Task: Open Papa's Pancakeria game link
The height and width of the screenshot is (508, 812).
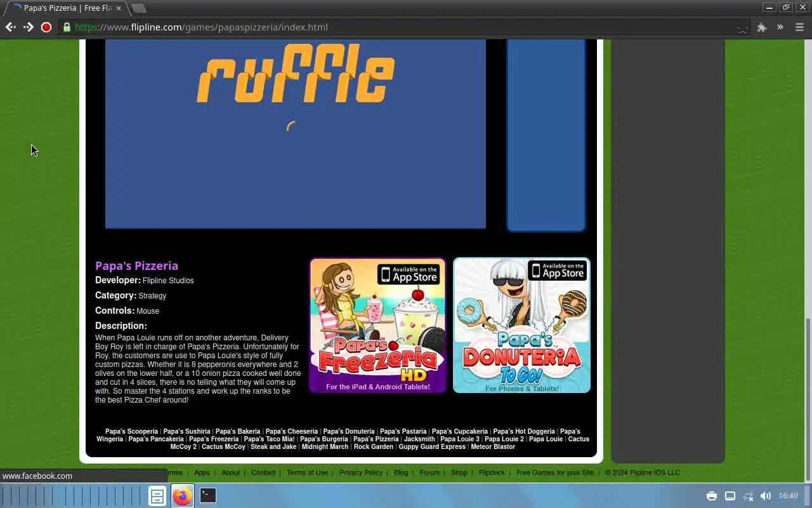Action: click(x=156, y=439)
